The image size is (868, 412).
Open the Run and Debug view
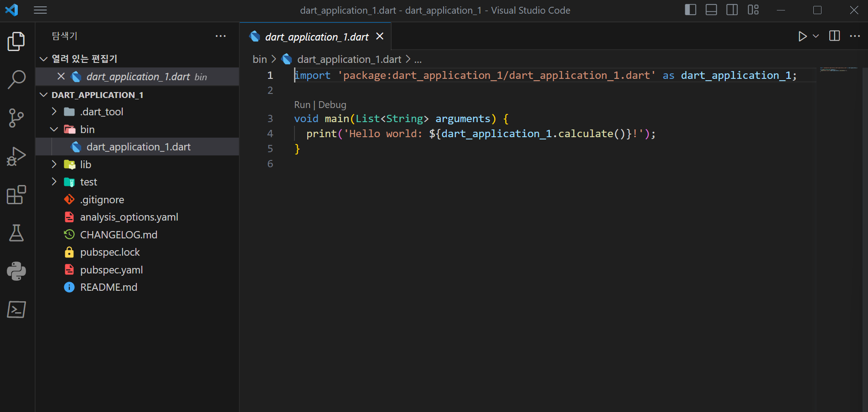16,156
